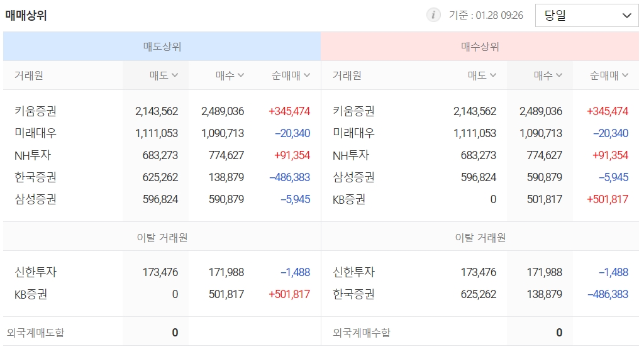Click 173,476 in left 신한투자 row
Image resolution: width=644 pixels, height=349 pixels.
[160, 272]
